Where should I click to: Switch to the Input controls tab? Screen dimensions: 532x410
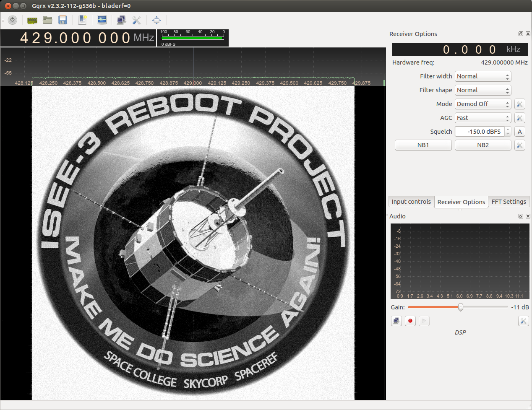point(411,202)
